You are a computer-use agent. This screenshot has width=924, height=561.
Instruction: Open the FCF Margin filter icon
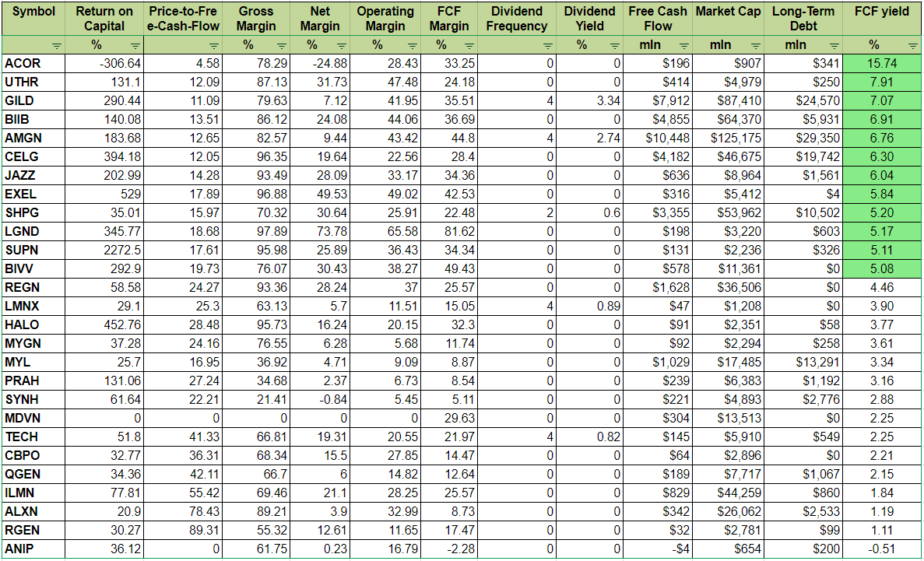pyautogui.click(x=469, y=45)
